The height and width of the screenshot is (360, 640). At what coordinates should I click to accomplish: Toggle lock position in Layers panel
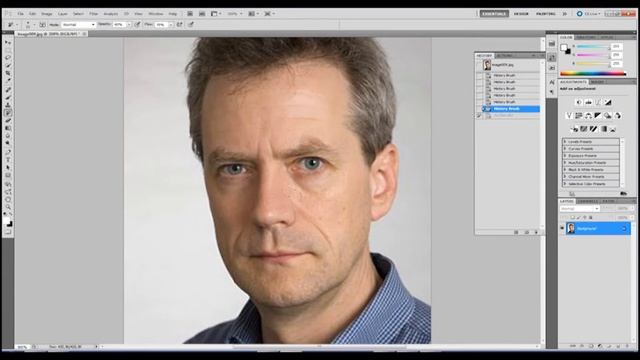point(584,218)
